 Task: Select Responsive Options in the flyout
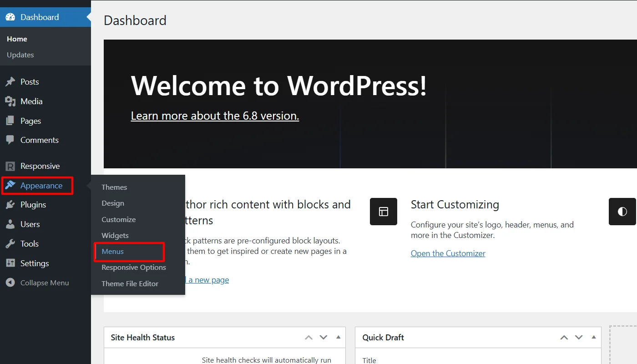[x=134, y=268]
